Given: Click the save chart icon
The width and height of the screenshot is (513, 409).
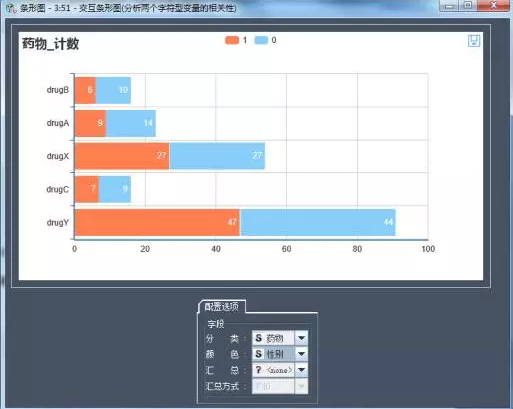Looking at the screenshot, I should pos(474,41).
